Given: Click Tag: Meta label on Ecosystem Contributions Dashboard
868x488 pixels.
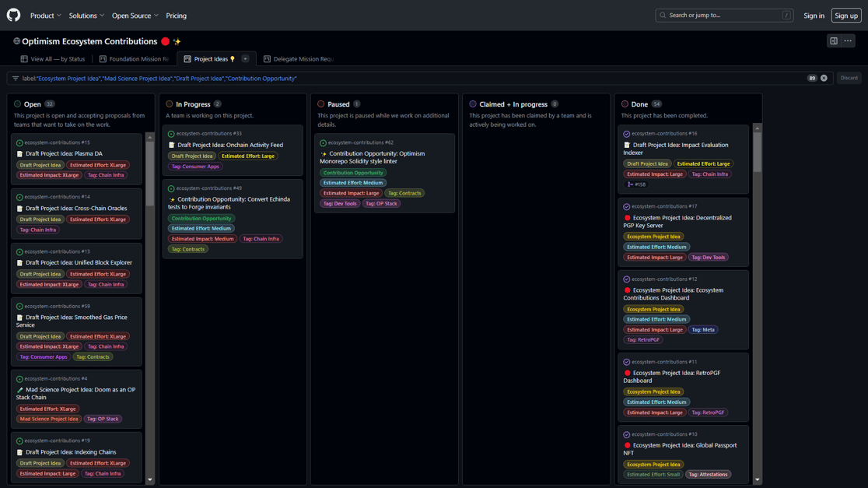Looking at the screenshot, I should (x=703, y=330).
